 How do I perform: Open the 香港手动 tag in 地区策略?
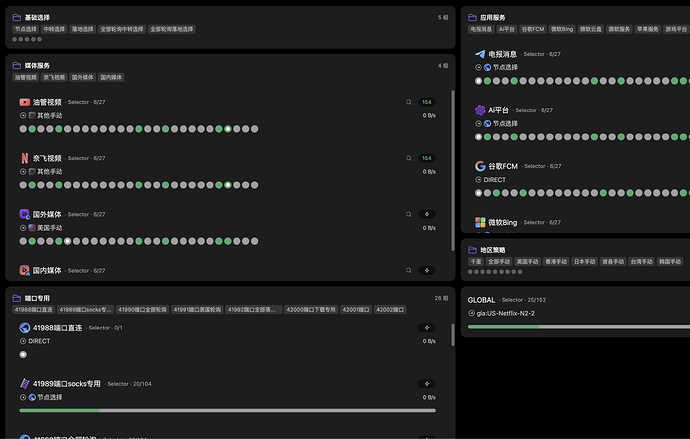[556, 262]
